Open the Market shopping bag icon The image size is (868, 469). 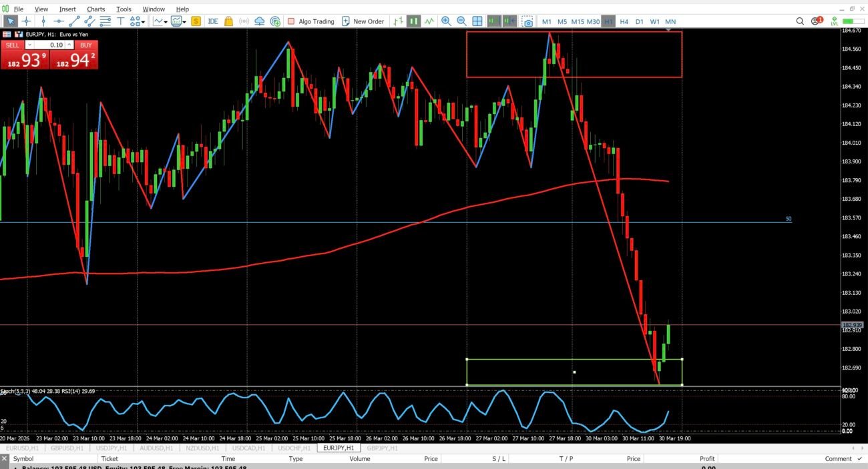click(x=229, y=21)
